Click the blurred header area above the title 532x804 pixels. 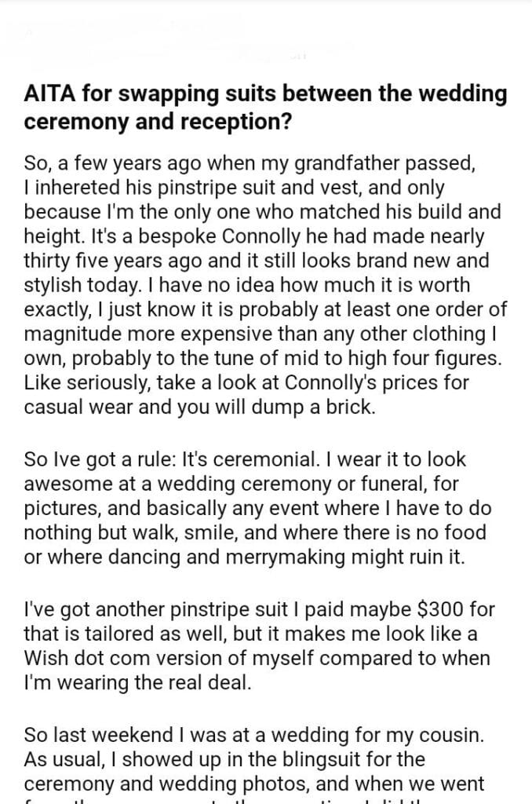[157, 38]
